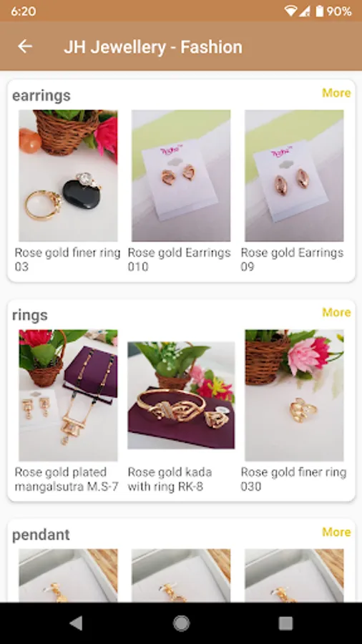Tap Android back navigation triangle
Viewport: 362px width, 644px height.
coord(76,623)
